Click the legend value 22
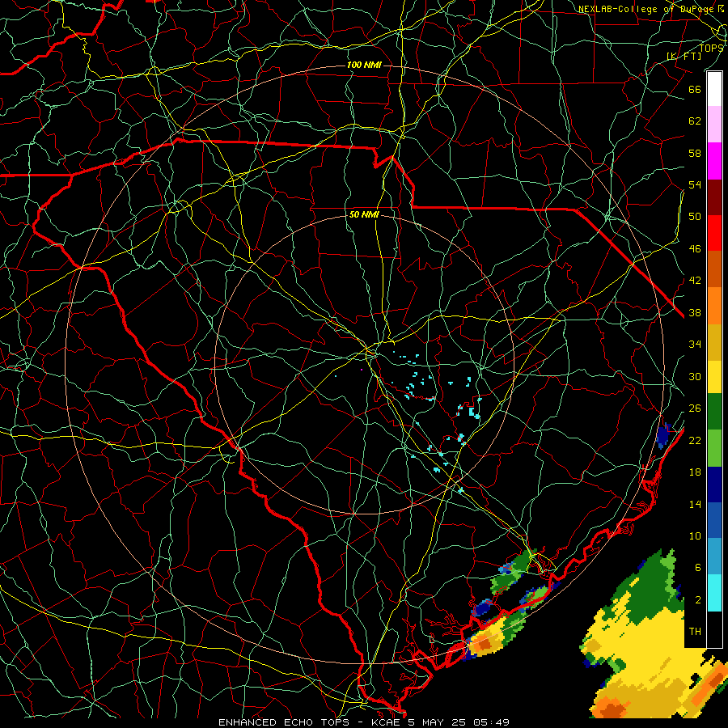 pos(695,440)
